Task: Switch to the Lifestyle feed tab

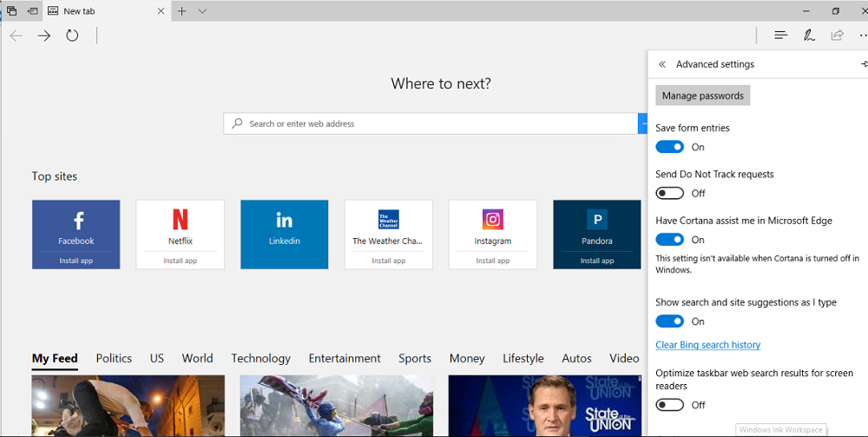Action: (x=523, y=359)
